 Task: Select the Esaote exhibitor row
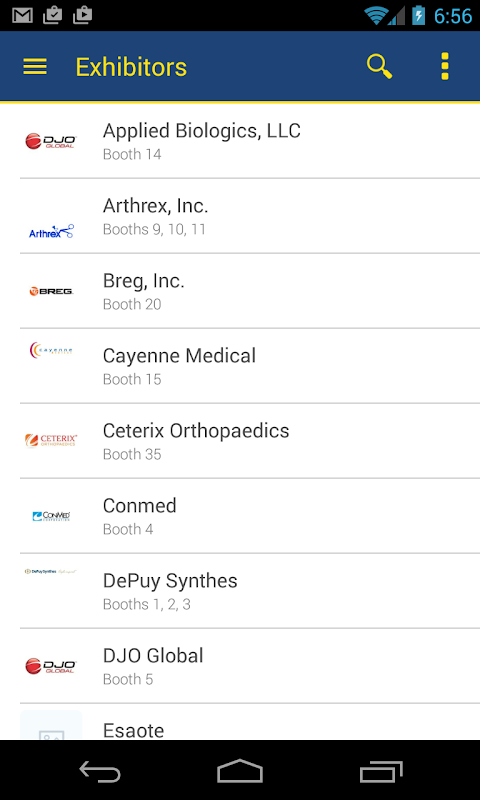250,722
